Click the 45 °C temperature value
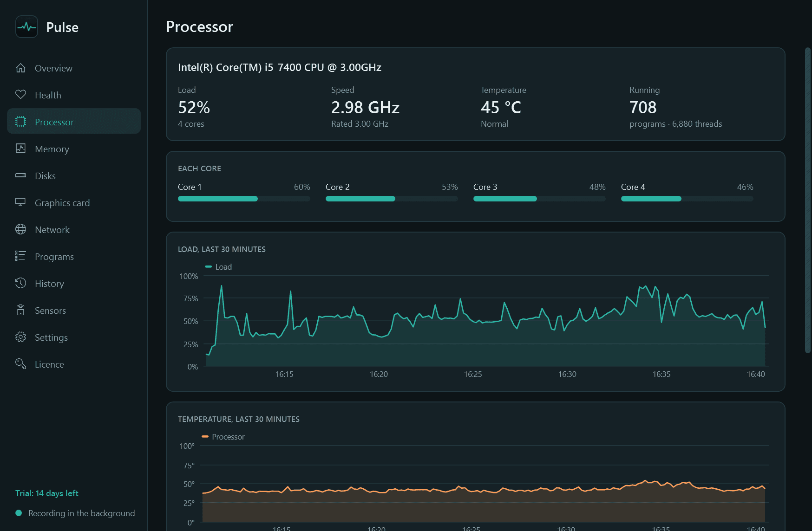The image size is (812, 531). [501, 107]
